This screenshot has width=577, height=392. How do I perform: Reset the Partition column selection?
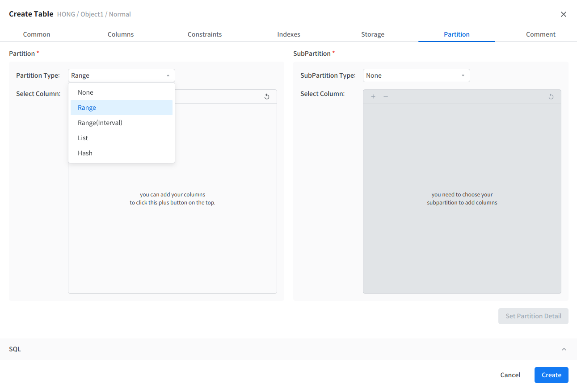click(x=267, y=96)
